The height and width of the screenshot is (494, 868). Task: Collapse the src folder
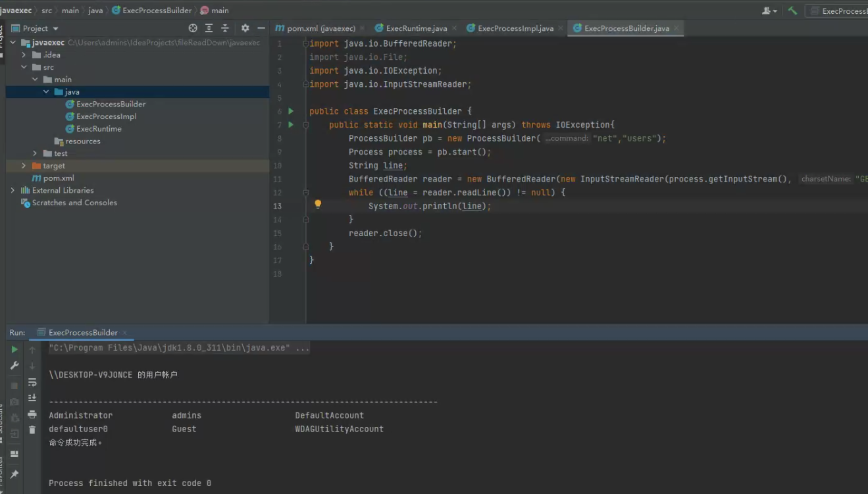pyautogui.click(x=24, y=67)
